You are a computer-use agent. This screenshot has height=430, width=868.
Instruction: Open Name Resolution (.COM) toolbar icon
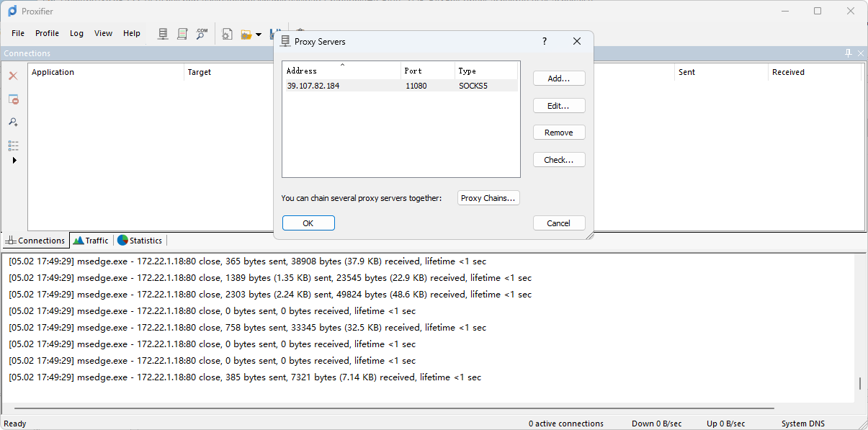point(202,34)
